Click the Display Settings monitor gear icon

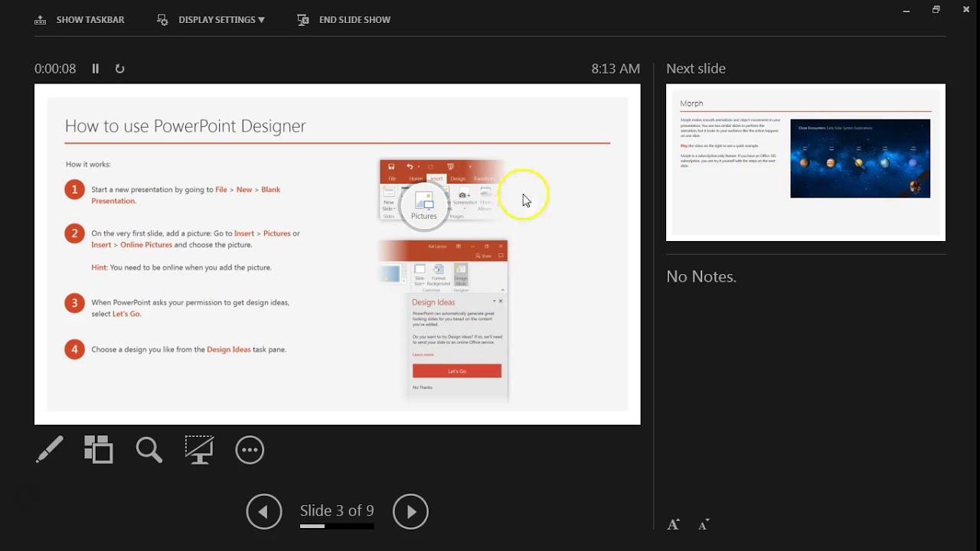click(x=162, y=20)
